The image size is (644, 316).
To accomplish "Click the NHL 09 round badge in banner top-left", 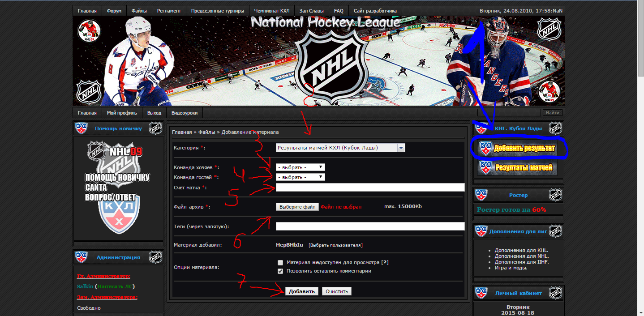I will 89,31.
